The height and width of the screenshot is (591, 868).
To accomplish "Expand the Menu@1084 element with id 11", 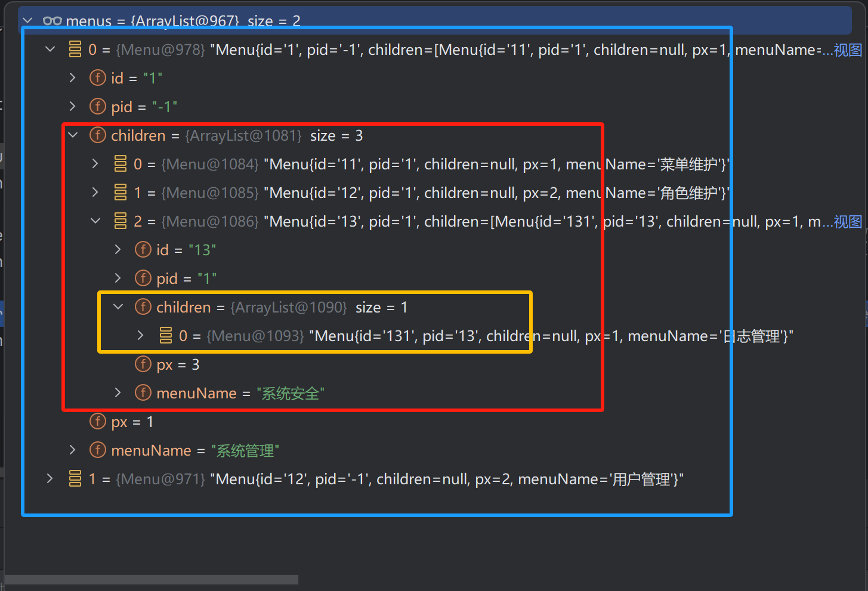I will (x=95, y=164).
